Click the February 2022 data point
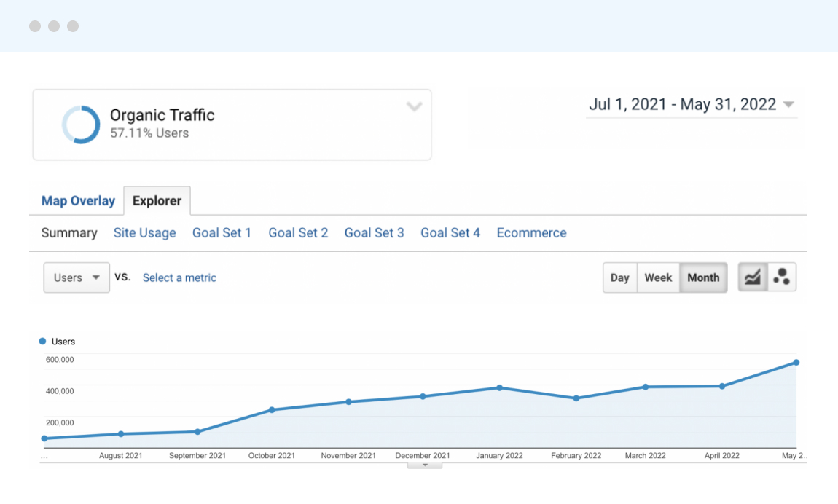838x504 pixels. click(576, 398)
